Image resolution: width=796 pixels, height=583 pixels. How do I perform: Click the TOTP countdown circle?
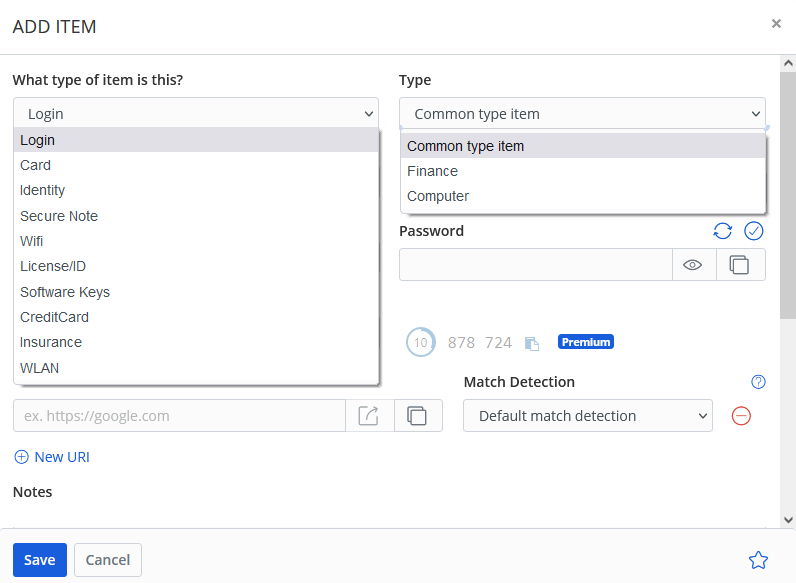420,342
